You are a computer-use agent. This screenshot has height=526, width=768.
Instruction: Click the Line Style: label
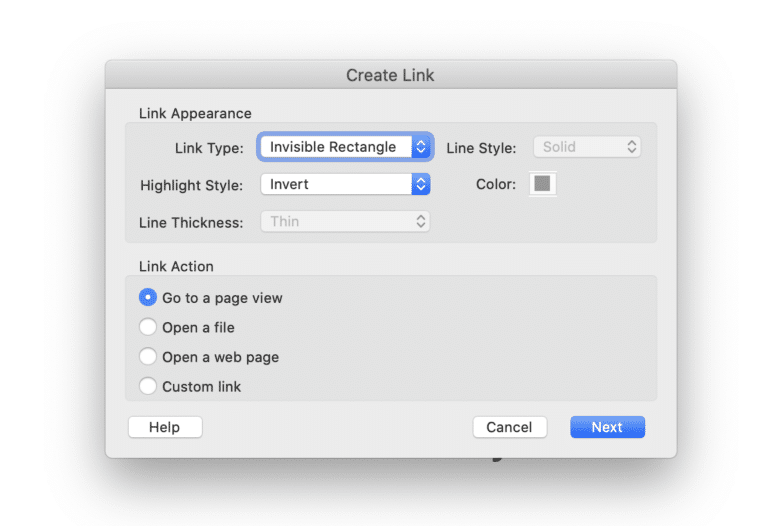tap(481, 148)
